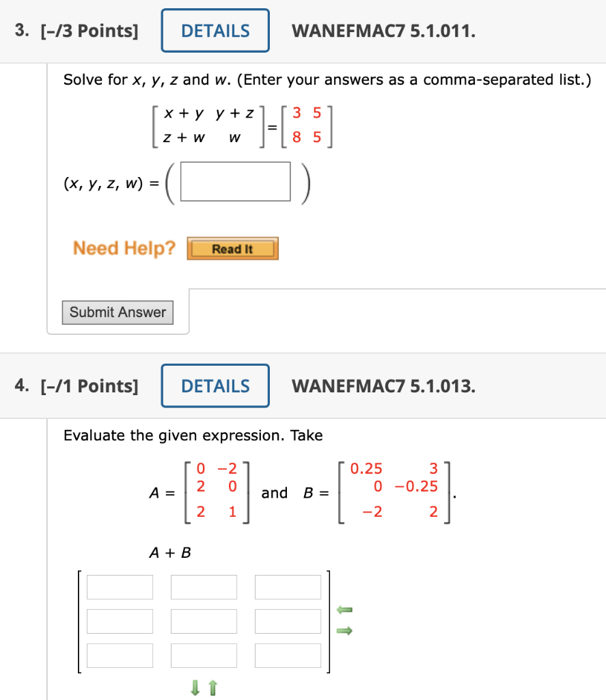The image size is (606, 700).
Task: Click the top-left cell of the A + B matrix
Action: pyautogui.click(x=120, y=587)
